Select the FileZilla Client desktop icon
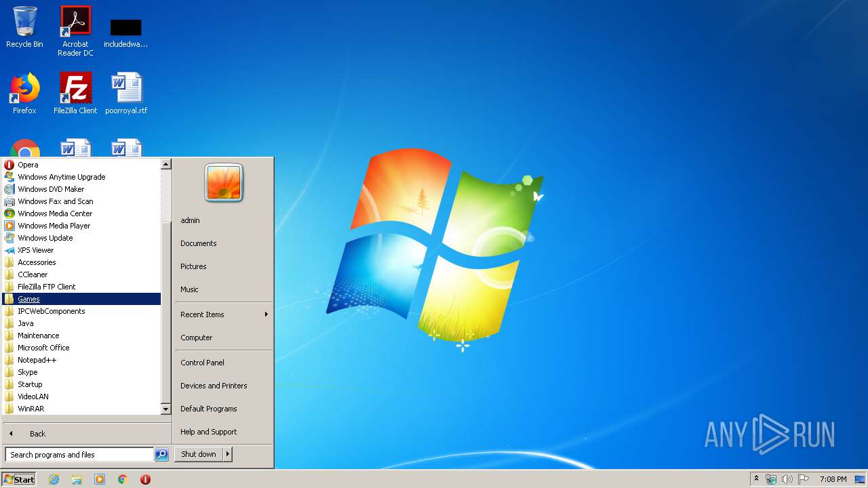The height and width of the screenshot is (488, 868). coord(75,93)
